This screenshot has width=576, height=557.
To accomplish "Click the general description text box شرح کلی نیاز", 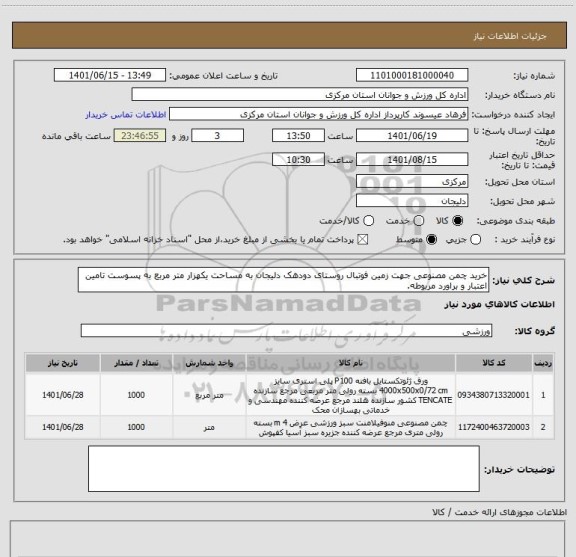I will point(283,280).
